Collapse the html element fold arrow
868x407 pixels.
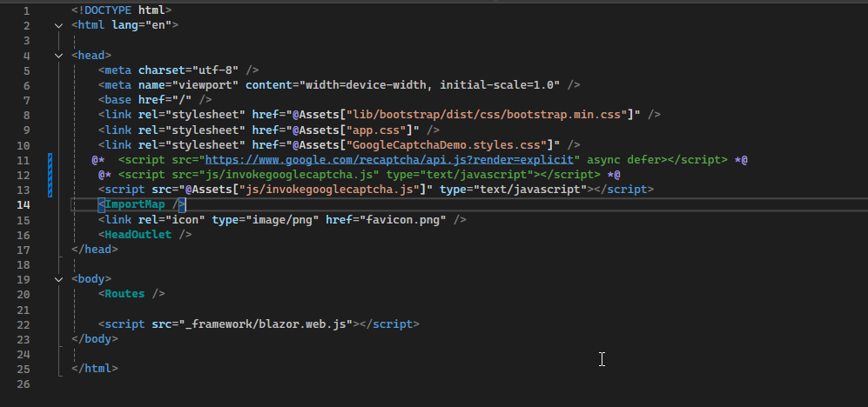tap(58, 25)
